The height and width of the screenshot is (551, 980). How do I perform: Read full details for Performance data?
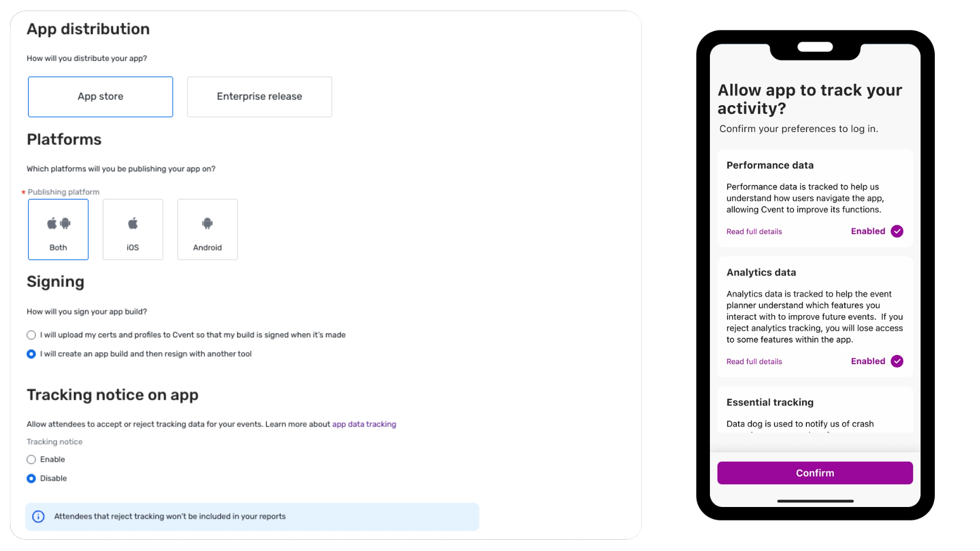coord(754,232)
